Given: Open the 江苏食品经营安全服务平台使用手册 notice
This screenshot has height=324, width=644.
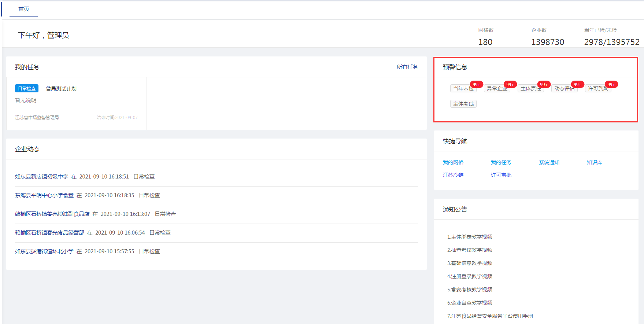Looking at the screenshot, I should point(490,316).
